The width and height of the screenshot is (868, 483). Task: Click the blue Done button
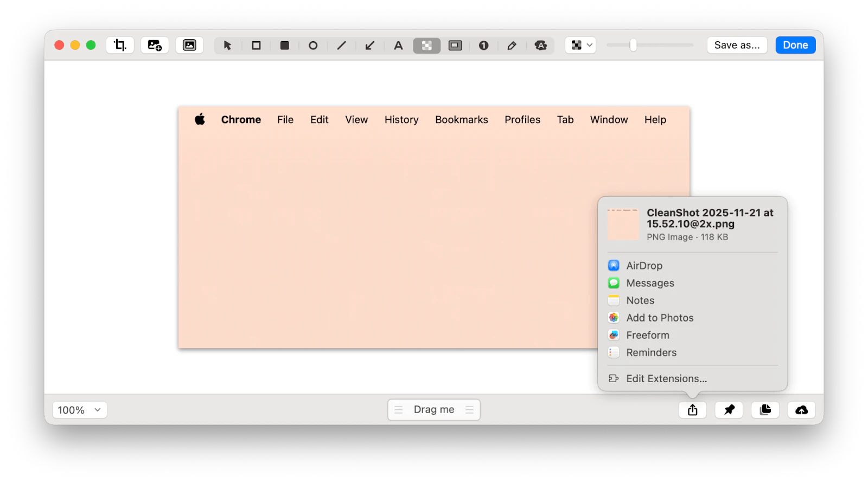(795, 45)
